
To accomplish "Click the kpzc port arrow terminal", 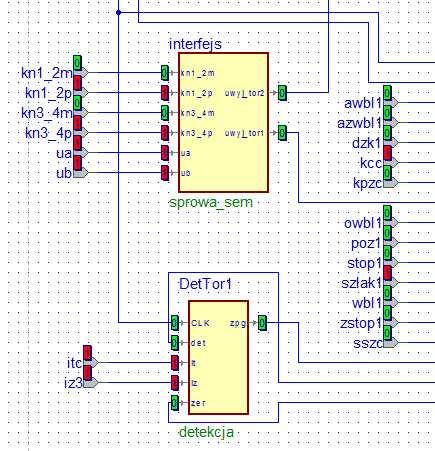I will (x=391, y=183).
